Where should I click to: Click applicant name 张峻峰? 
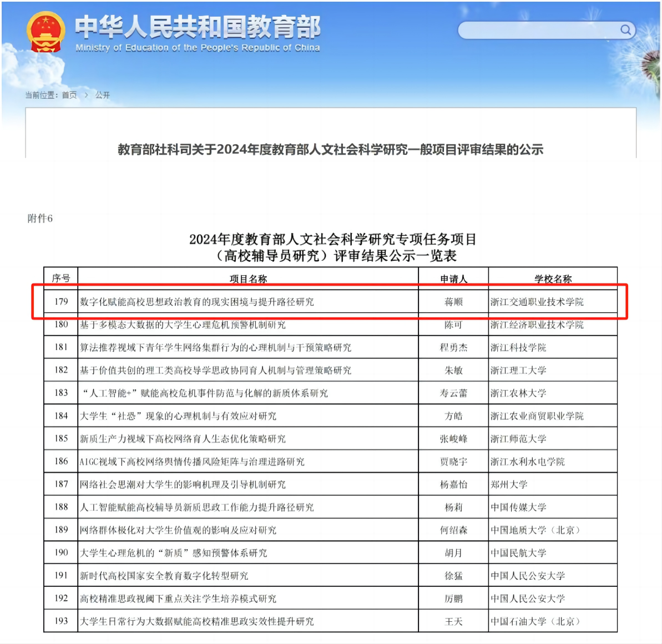453,439
